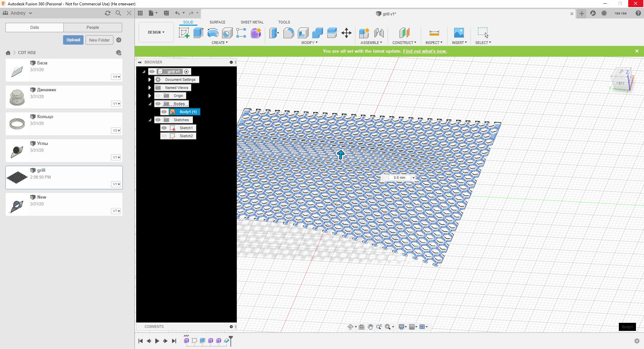Select the Create Form tool

pyautogui.click(x=256, y=33)
